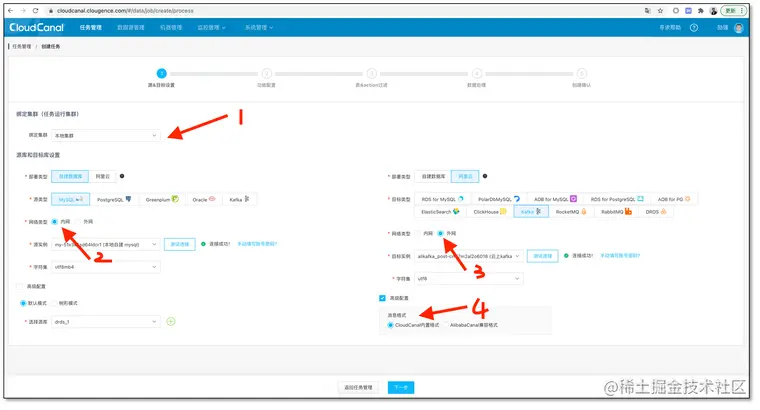Choose Kafka as target type

click(531, 212)
